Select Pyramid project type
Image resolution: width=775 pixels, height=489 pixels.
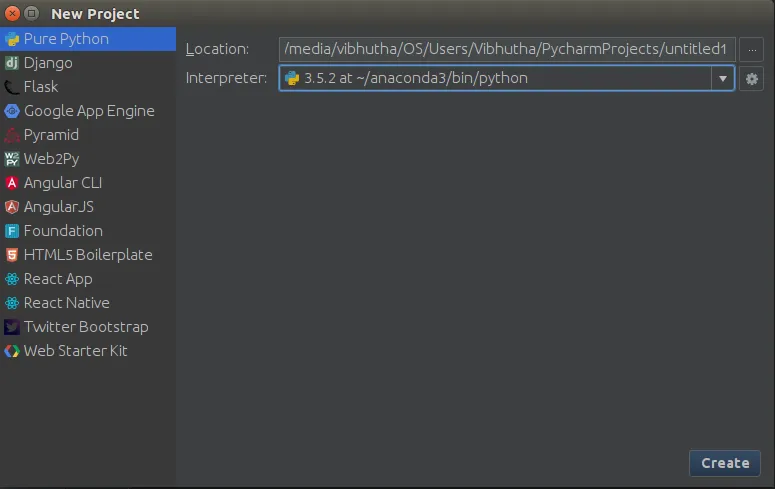[88, 135]
